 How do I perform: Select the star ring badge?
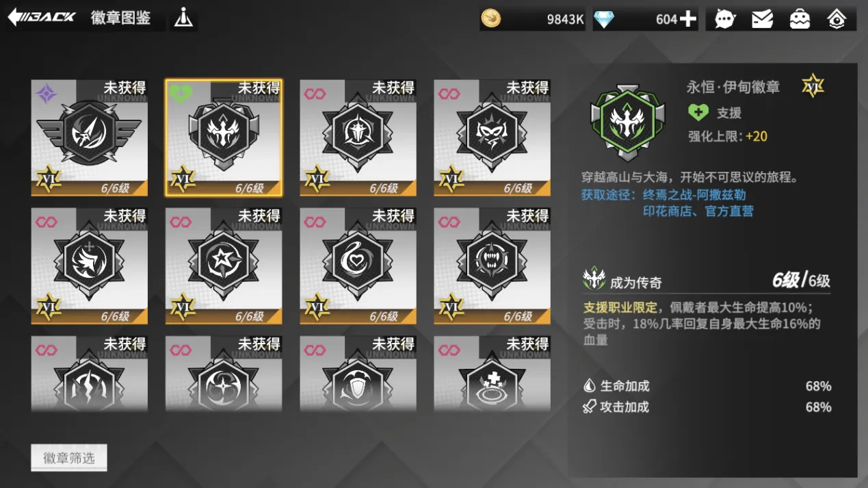(x=224, y=266)
